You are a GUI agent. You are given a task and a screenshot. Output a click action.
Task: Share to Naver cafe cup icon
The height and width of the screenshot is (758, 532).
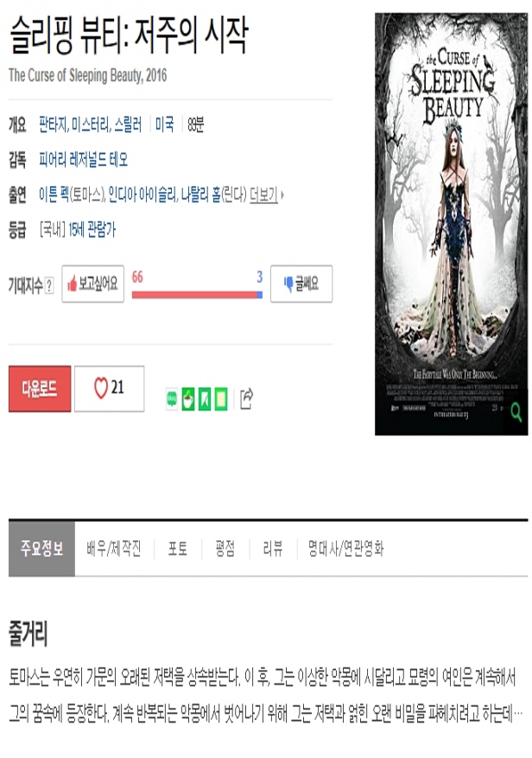[188, 399]
